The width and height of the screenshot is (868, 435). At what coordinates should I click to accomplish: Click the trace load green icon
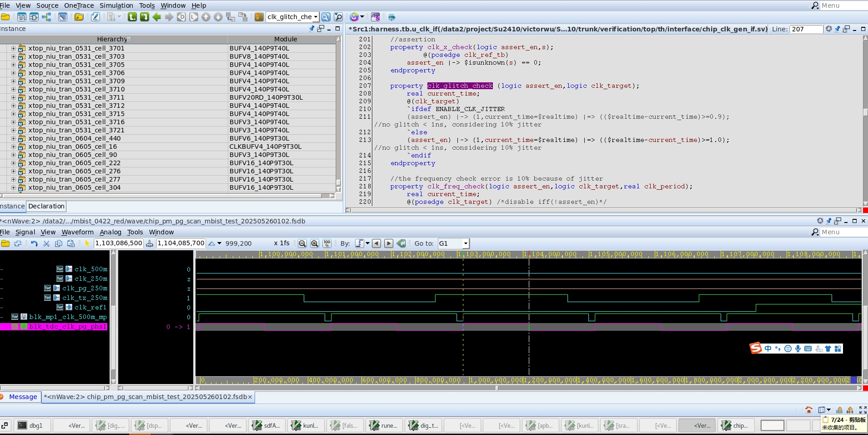145,17
